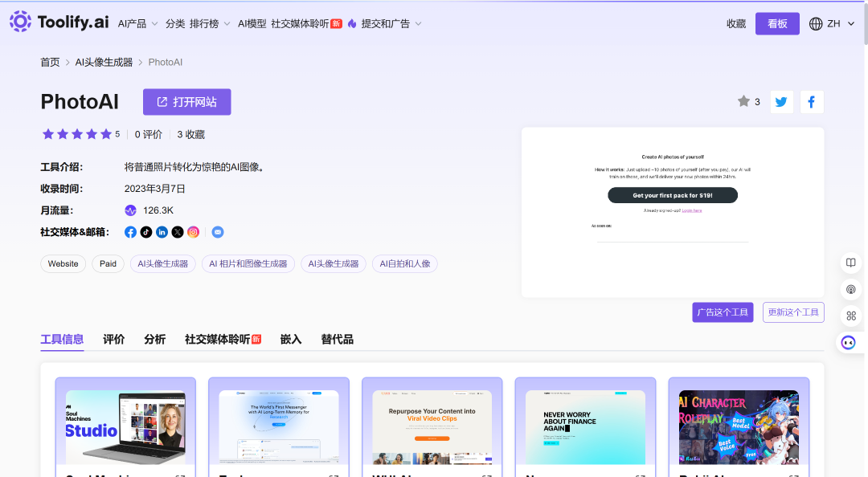This screenshot has width=868, height=477.
Task: Open 收藏 in the top bar
Action: coord(736,24)
